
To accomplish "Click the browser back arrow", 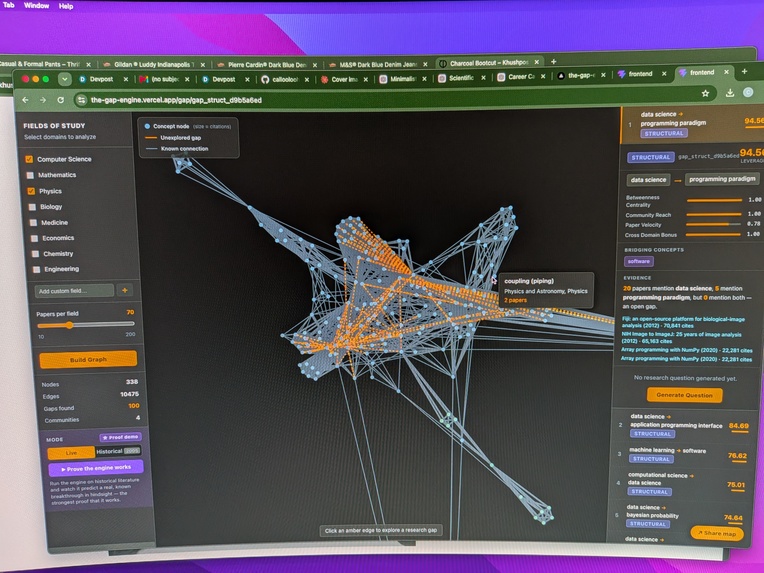I will coord(25,99).
